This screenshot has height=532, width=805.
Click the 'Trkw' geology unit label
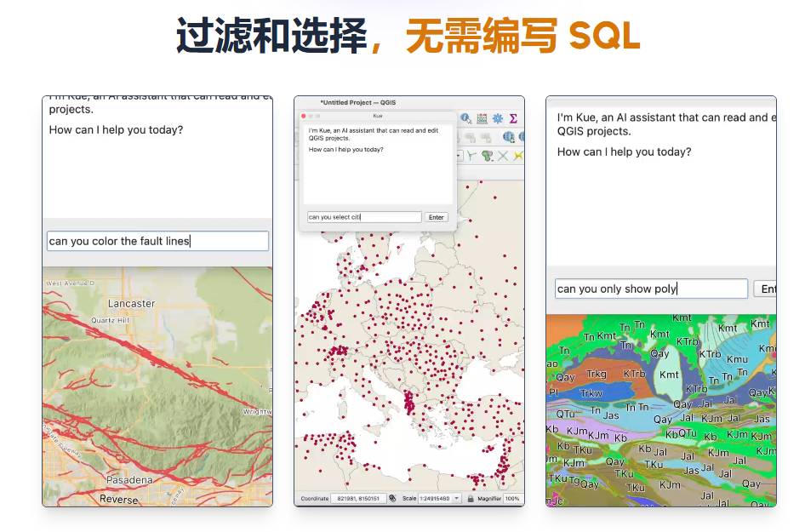click(x=591, y=393)
